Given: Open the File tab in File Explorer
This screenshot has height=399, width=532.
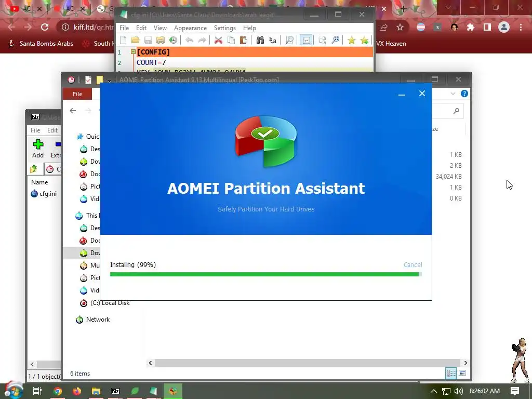Looking at the screenshot, I should point(77,94).
